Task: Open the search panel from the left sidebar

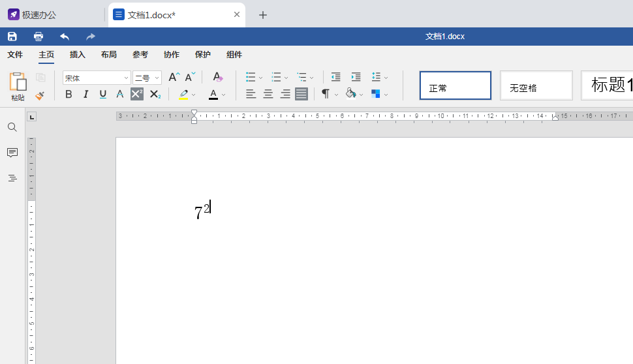Action: click(x=12, y=127)
